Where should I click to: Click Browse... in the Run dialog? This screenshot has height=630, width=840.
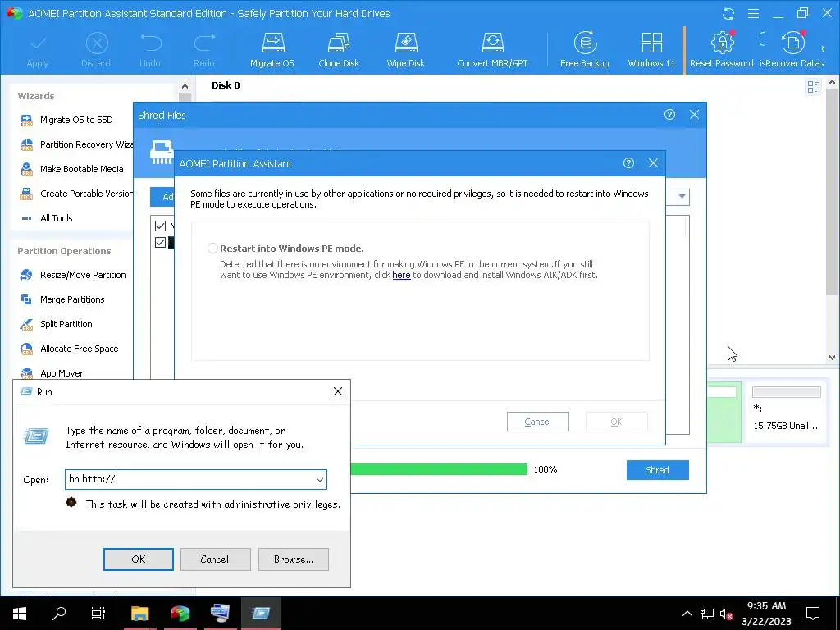294,559
